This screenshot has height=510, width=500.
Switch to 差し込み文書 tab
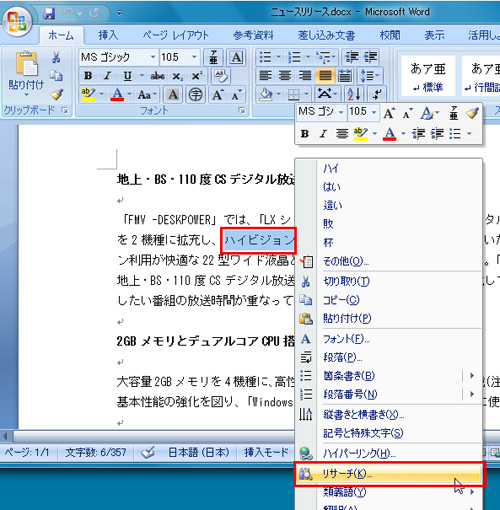(326, 35)
